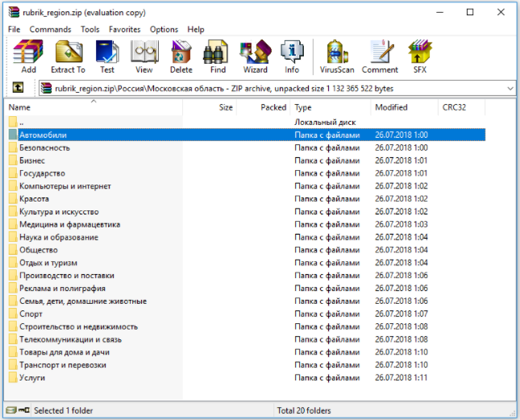Sort by the Modified column header

click(x=391, y=107)
